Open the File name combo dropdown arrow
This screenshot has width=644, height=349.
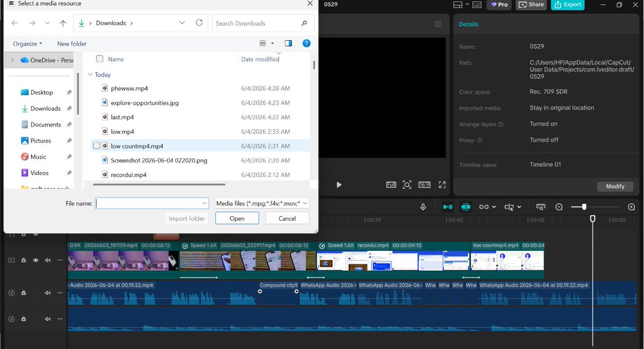[204, 203]
